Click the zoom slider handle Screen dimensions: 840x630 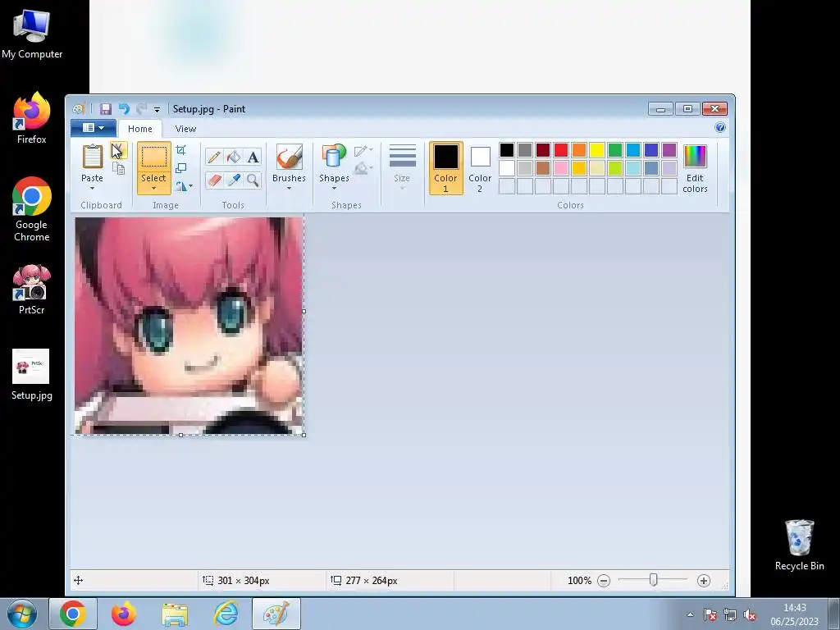(x=653, y=580)
